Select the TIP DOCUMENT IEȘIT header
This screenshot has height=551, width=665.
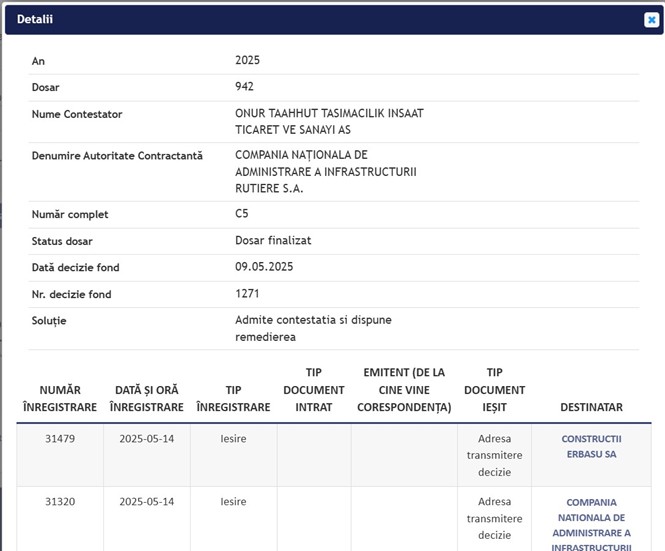coord(494,389)
